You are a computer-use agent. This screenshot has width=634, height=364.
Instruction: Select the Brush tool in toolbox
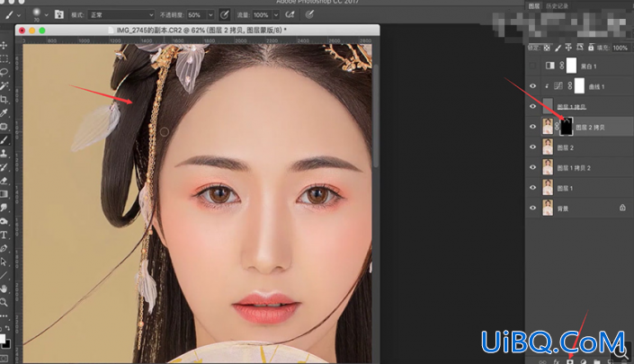pyautogui.click(x=4, y=140)
